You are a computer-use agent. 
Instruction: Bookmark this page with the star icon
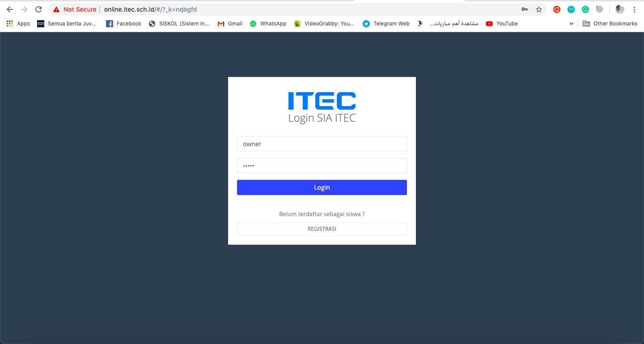539,9
